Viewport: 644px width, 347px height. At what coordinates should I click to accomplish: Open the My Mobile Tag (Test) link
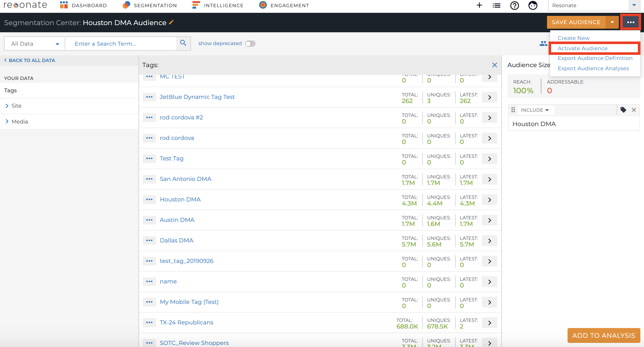(x=189, y=302)
